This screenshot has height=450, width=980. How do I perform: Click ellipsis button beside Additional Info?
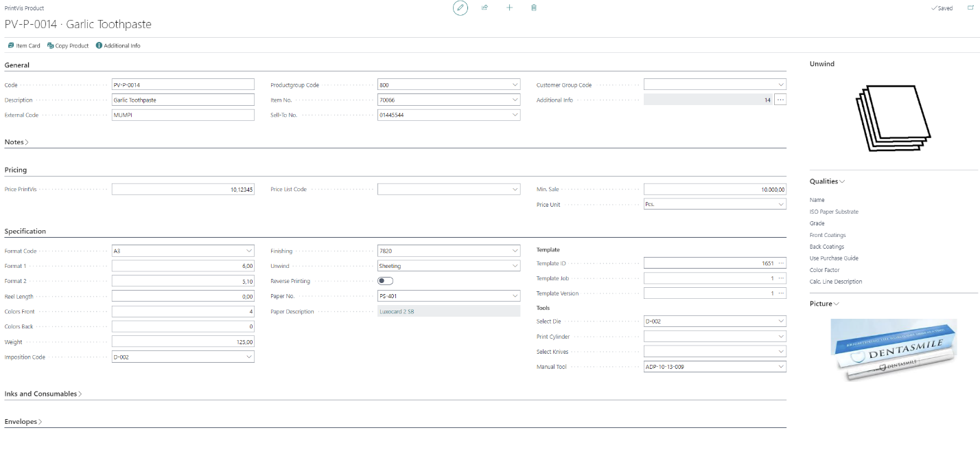coord(780,100)
